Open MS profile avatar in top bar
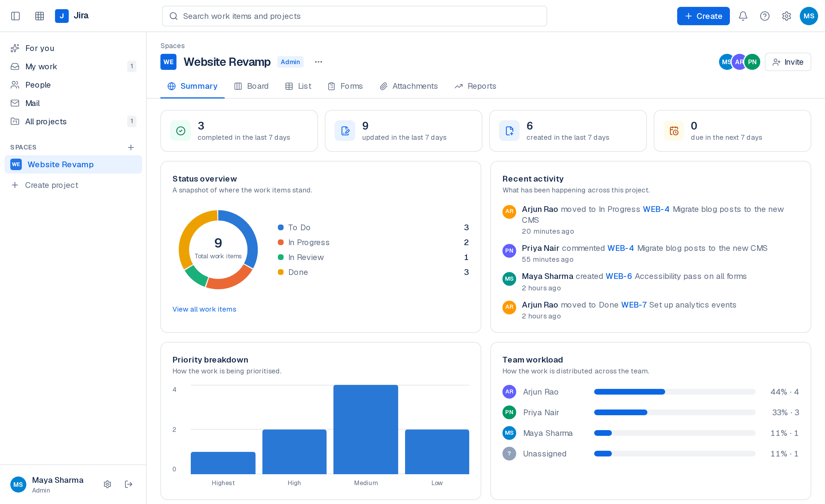 809,16
